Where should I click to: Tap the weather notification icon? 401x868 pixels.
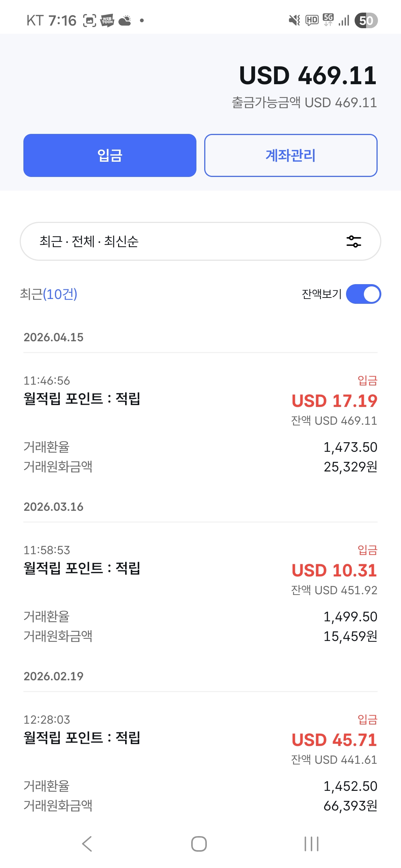click(x=125, y=20)
